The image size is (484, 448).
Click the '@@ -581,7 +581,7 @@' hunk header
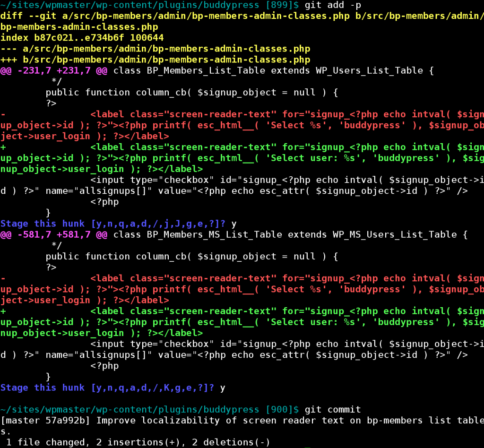point(54,235)
